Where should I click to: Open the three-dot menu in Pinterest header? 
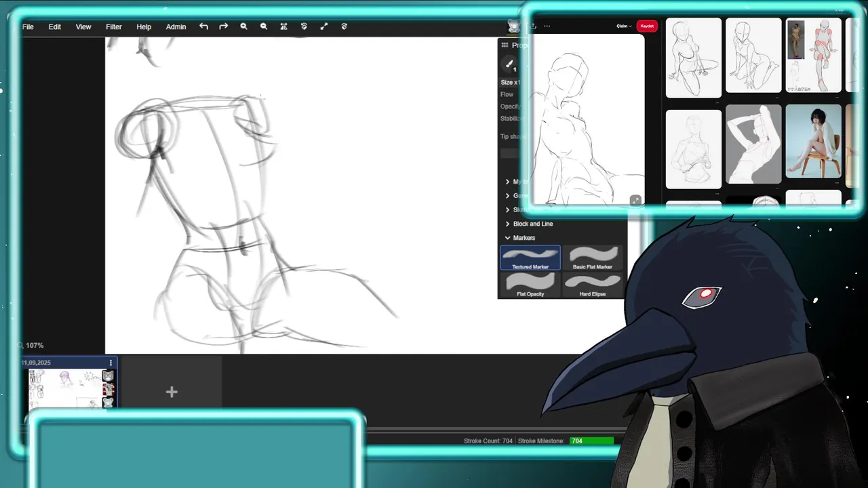(547, 26)
